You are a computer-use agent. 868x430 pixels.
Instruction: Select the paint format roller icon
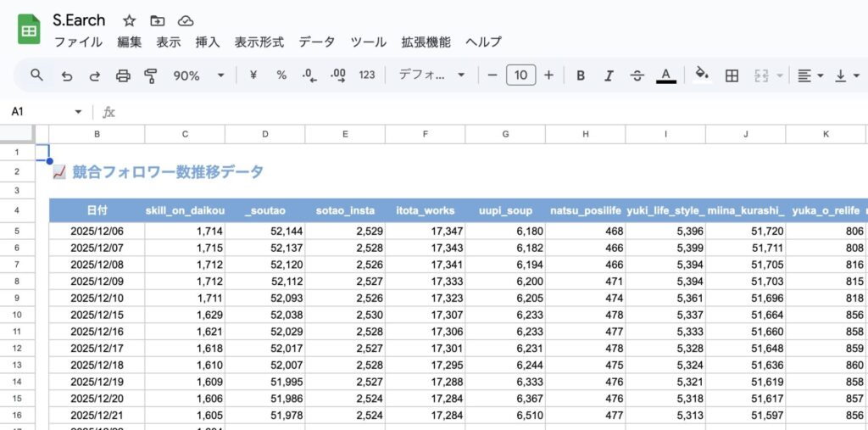(x=151, y=75)
